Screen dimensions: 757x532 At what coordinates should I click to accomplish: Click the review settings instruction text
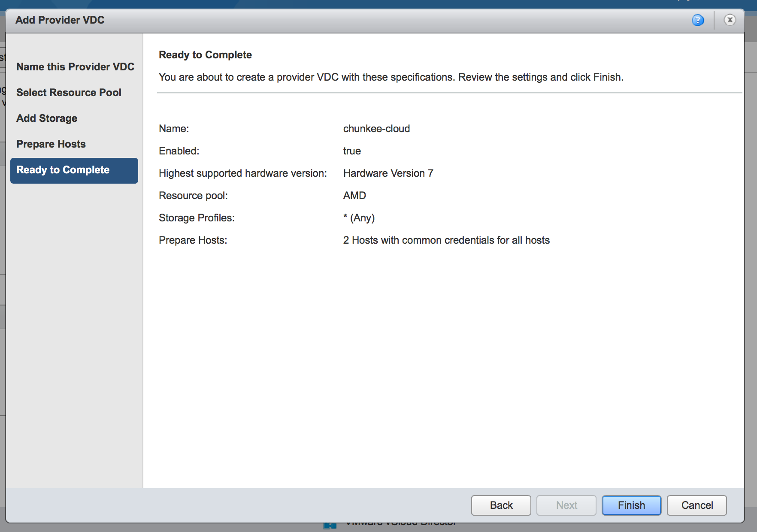click(391, 77)
